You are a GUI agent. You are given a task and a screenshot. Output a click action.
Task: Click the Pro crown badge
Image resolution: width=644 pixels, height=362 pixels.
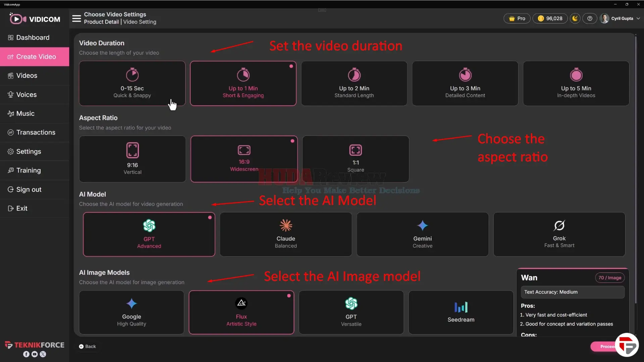pyautogui.click(x=517, y=18)
